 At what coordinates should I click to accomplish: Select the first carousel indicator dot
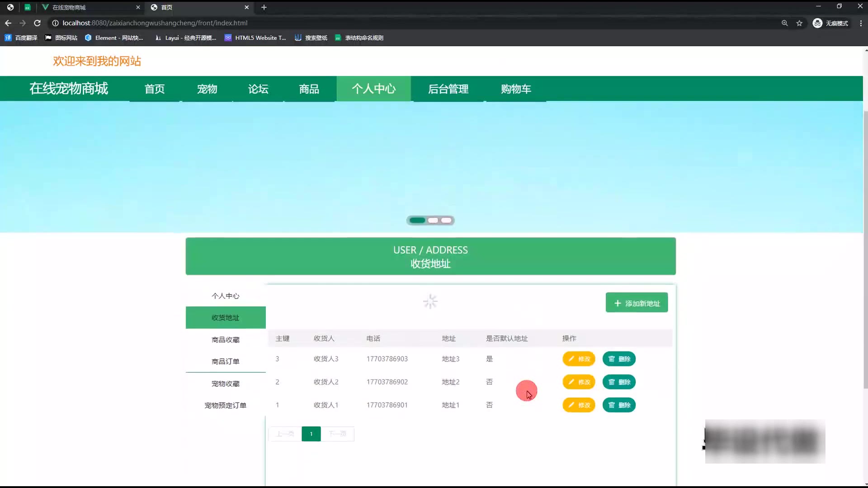coord(417,221)
